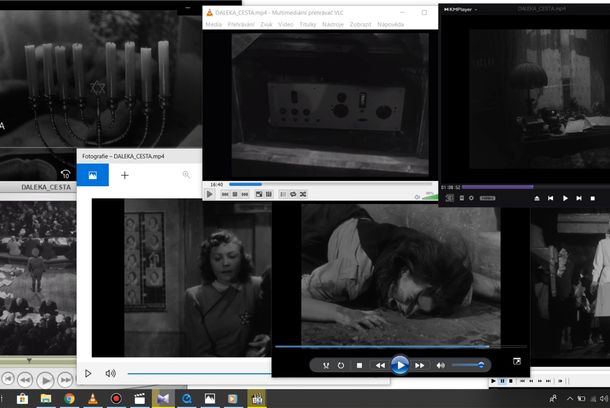Image resolution: width=610 pixels, height=408 pixels.
Task: Toggle volume in Fotografie window
Action: [110, 373]
